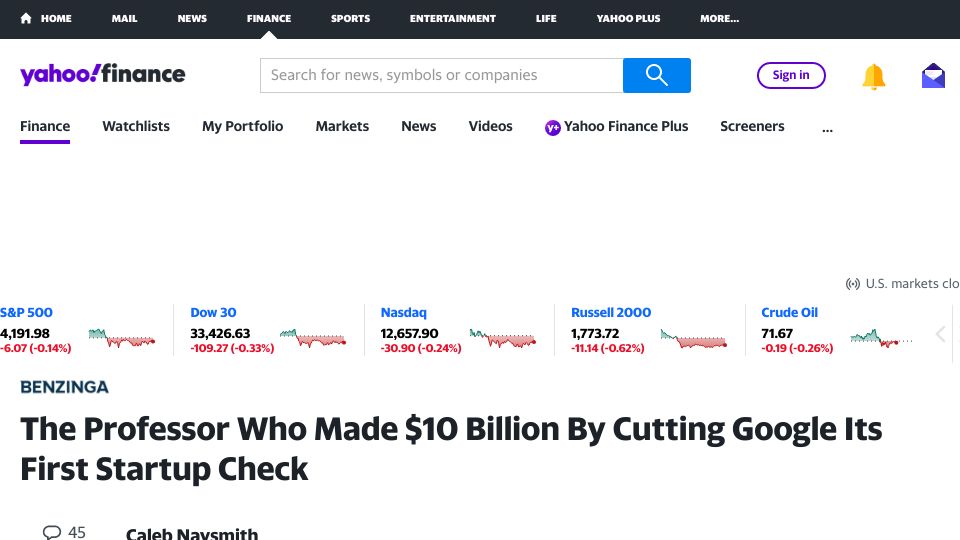Click Russell 2000 value 1,773.72
Image resolution: width=960 pixels, height=540 pixels.
pyautogui.click(x=595, y=334)
